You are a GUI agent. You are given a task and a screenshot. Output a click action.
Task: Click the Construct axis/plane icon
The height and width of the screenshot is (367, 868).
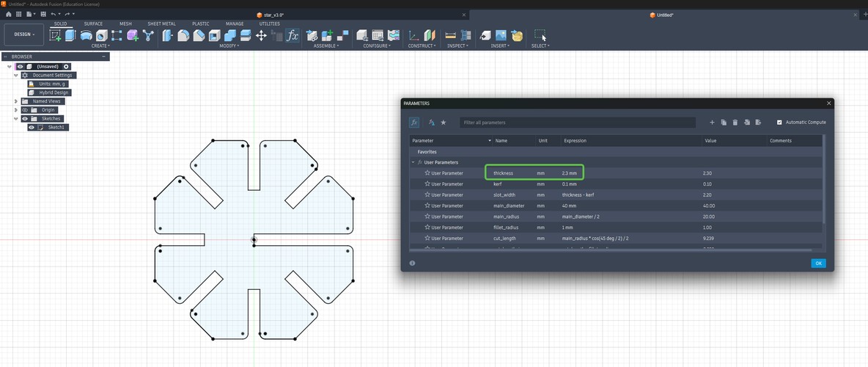point(414,35)
